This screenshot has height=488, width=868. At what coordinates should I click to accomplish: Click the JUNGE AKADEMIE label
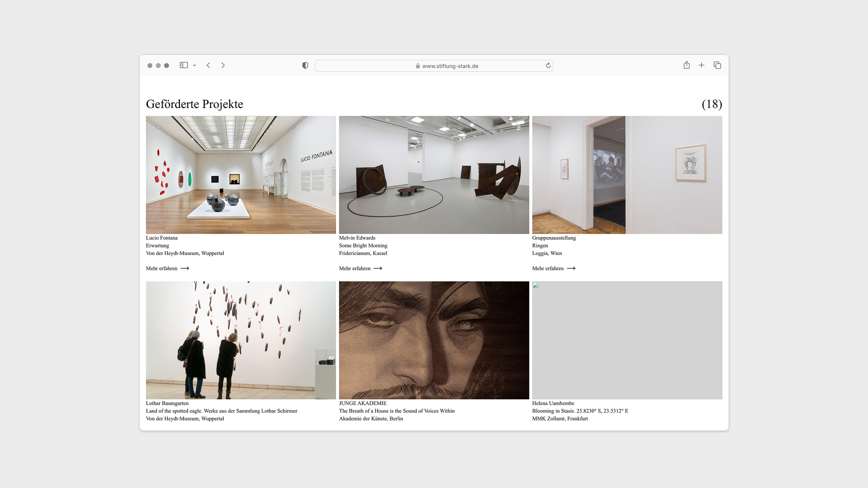(363, 403)
